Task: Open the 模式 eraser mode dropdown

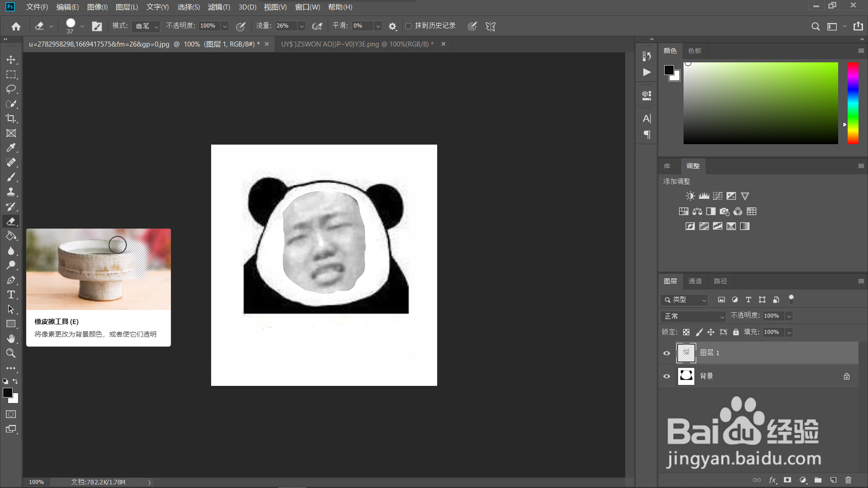Action: pos(146,26)
